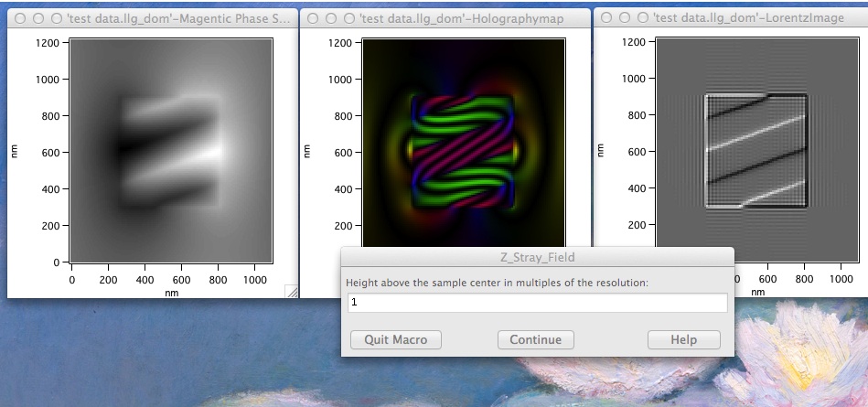Viewport: 868px width, 407px height.
Task: Click the Continue button in the dialog
Action: (535, 339)
